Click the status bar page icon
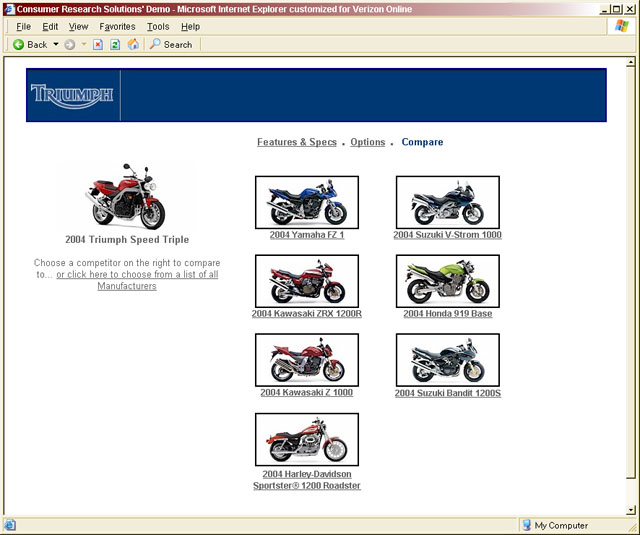 10,525
